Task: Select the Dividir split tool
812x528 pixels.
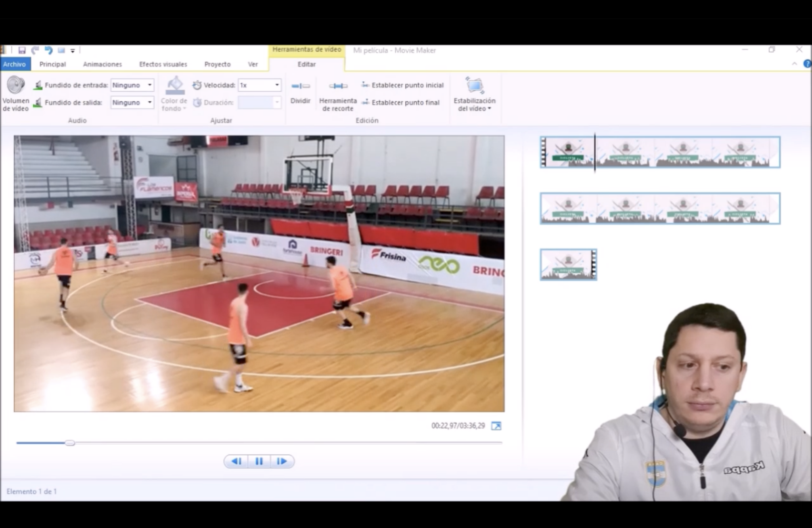Action: (x=300, y=93)
